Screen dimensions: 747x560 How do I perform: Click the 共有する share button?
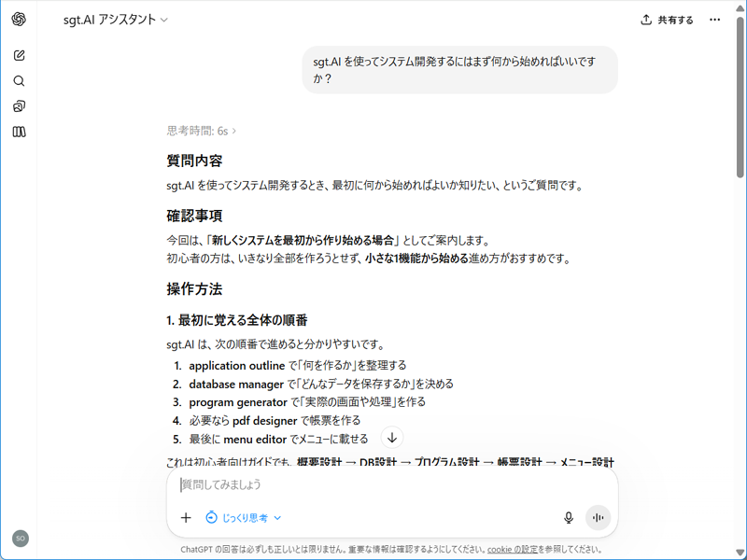tap(667, 20)
